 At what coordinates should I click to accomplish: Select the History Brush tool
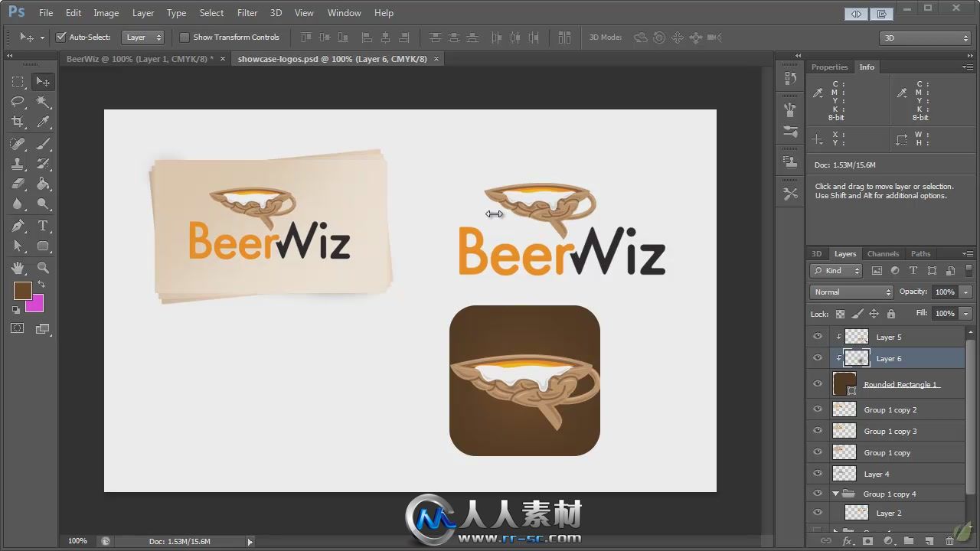(x=43, y=164)
